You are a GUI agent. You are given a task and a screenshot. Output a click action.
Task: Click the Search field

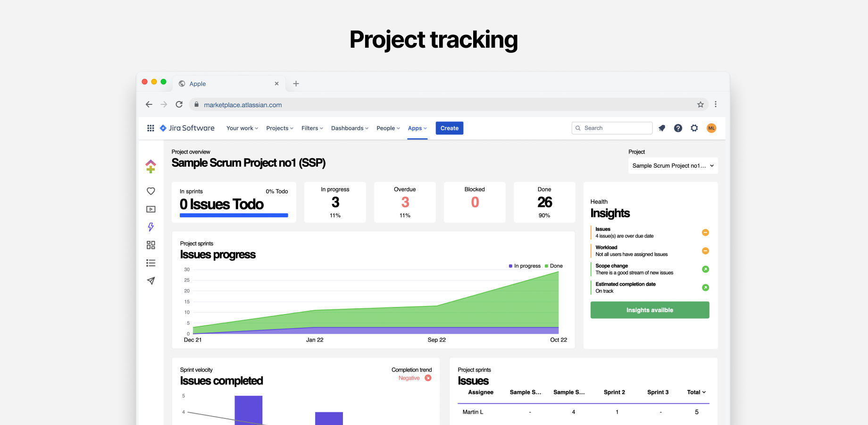(612, 128)
